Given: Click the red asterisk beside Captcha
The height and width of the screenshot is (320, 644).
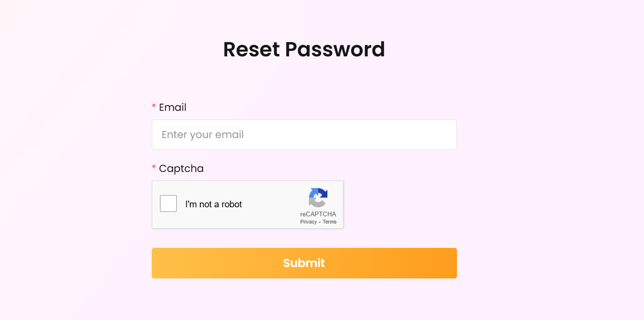Looking at the screenshot, I should (154, 168).
